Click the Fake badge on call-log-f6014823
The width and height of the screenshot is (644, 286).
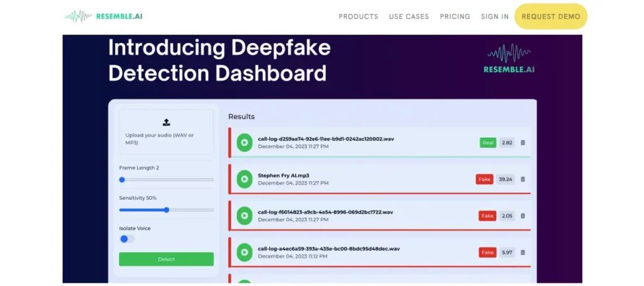[x=487, y=215]
